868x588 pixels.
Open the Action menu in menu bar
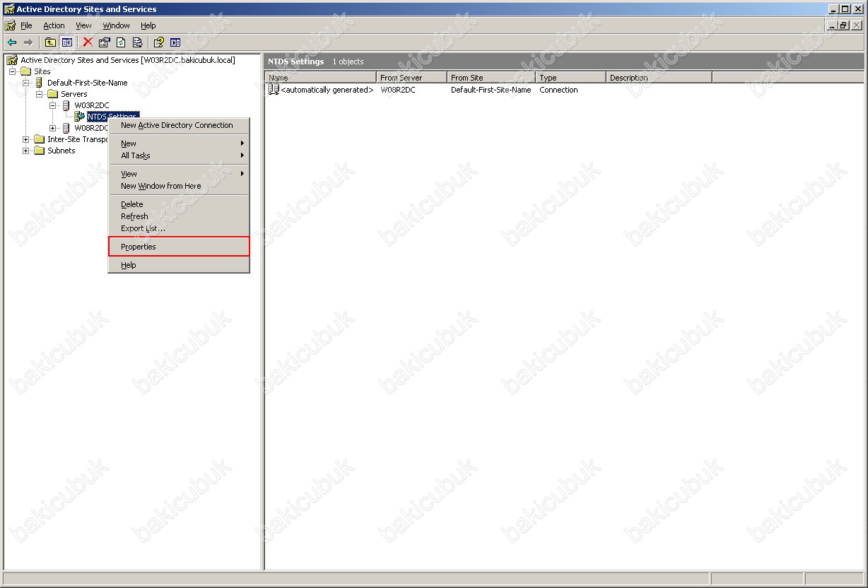pyautogui.click(x=54, y=25)
